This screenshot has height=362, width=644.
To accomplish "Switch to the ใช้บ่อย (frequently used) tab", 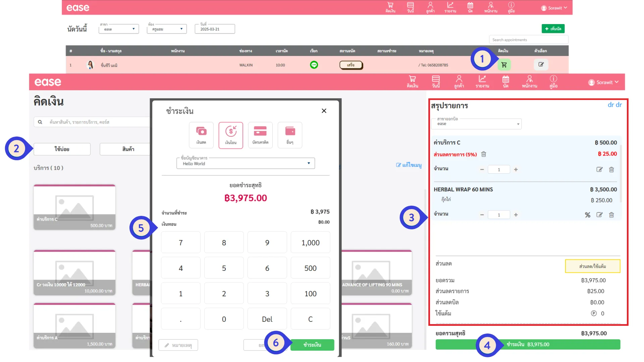I will point(62,149).
